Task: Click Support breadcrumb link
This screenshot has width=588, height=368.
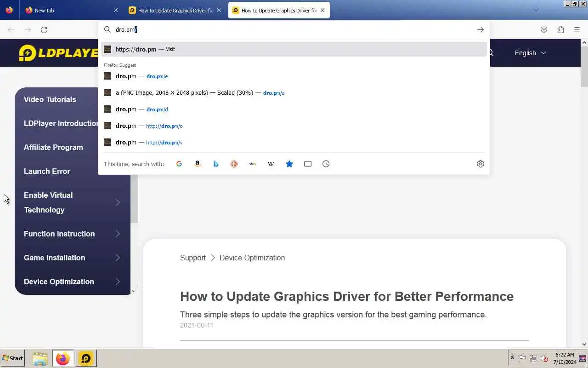Action: coord(193,258)
